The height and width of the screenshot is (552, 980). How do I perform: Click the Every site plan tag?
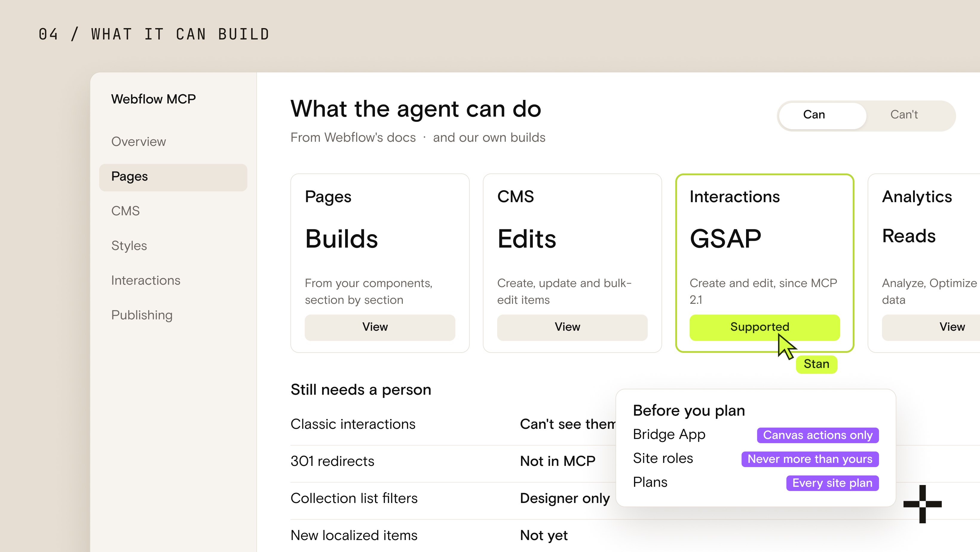point(832,483)
